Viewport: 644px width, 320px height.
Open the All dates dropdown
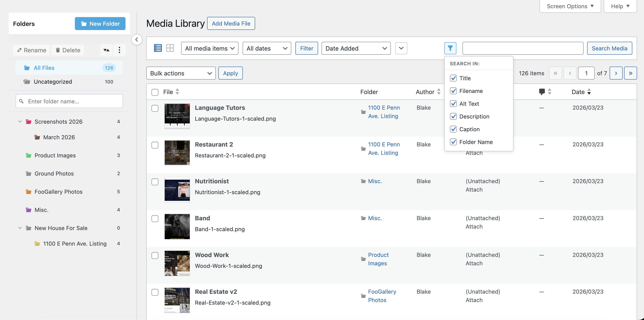[x=267, y=48]
